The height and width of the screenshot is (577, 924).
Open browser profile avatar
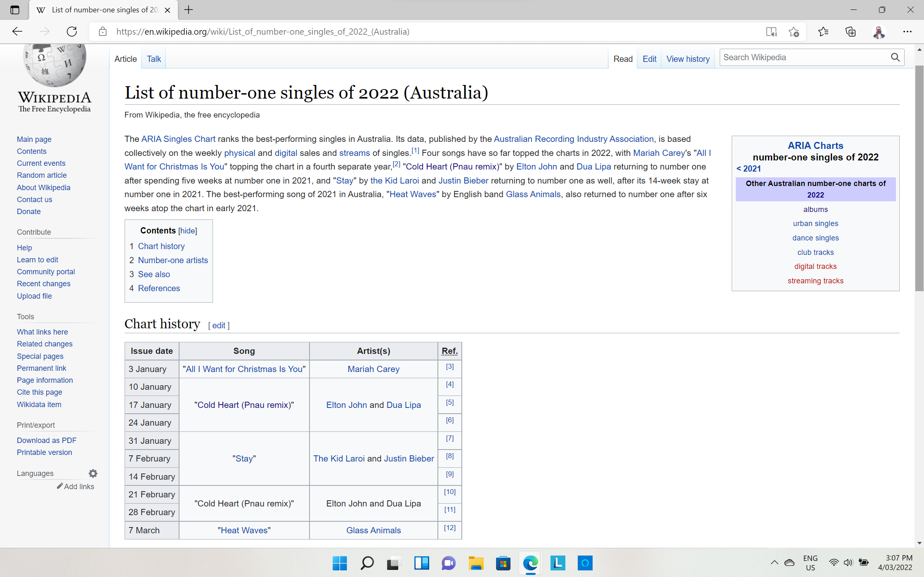pos(879,32)
